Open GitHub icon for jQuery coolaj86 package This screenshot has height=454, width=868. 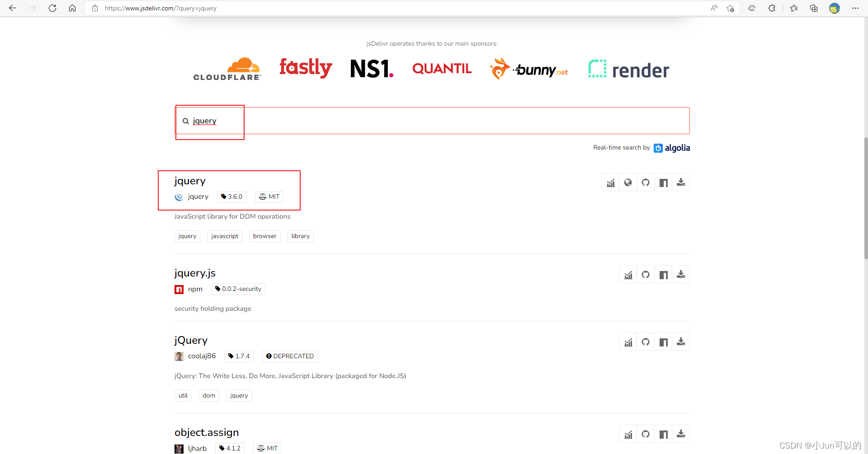pyautogui.click(x=646, y=342)
